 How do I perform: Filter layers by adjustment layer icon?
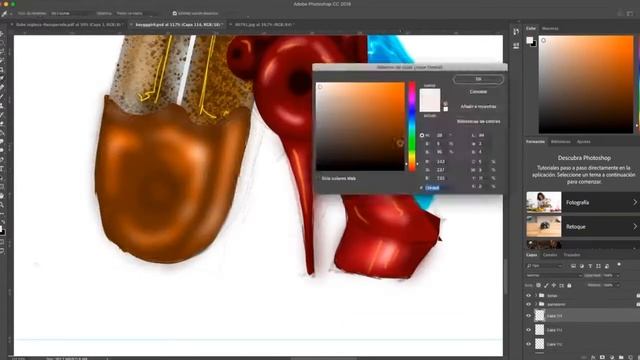(x=582, y=266)
